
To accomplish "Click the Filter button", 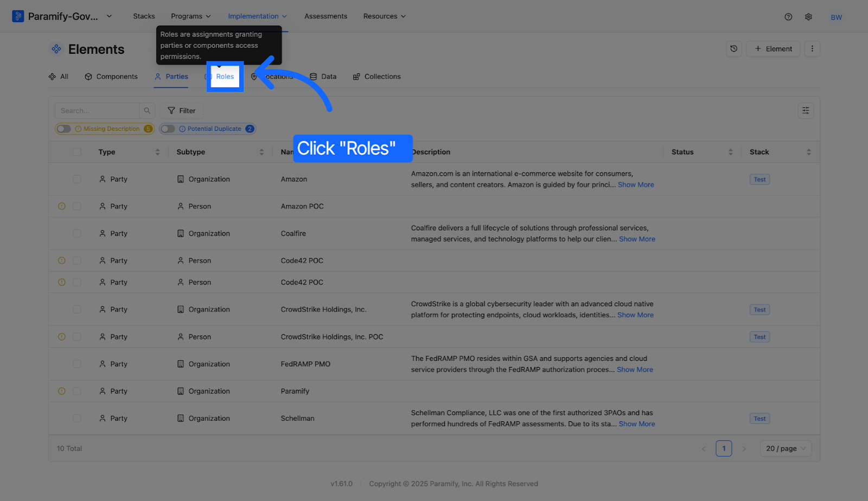I will click(181, 111).
